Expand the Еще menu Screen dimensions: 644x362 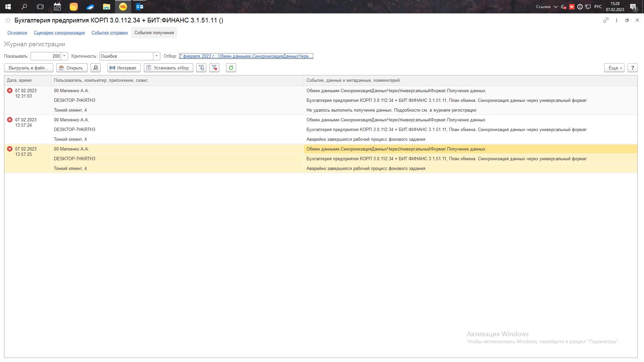point(614,68)
